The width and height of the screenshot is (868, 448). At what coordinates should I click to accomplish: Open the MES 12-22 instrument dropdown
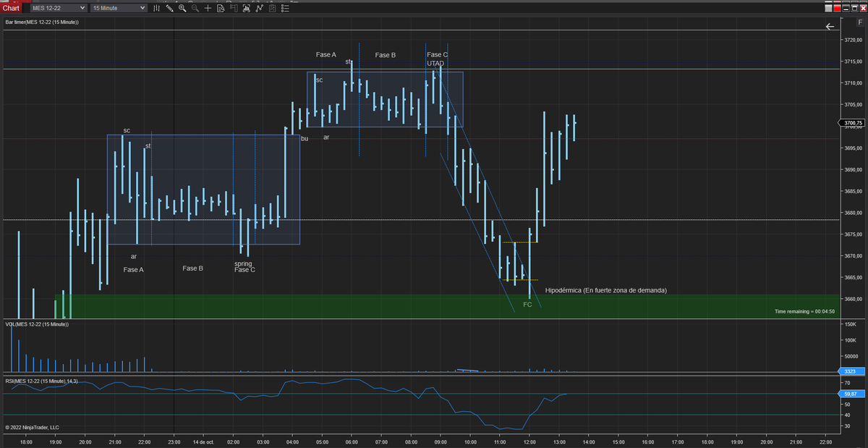[58, 8]
